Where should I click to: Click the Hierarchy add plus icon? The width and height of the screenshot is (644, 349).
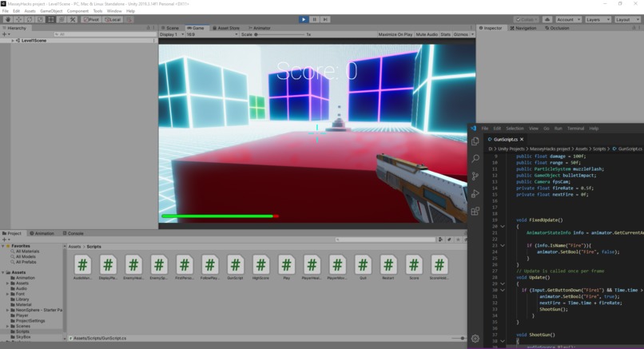[x=5, y=34]
